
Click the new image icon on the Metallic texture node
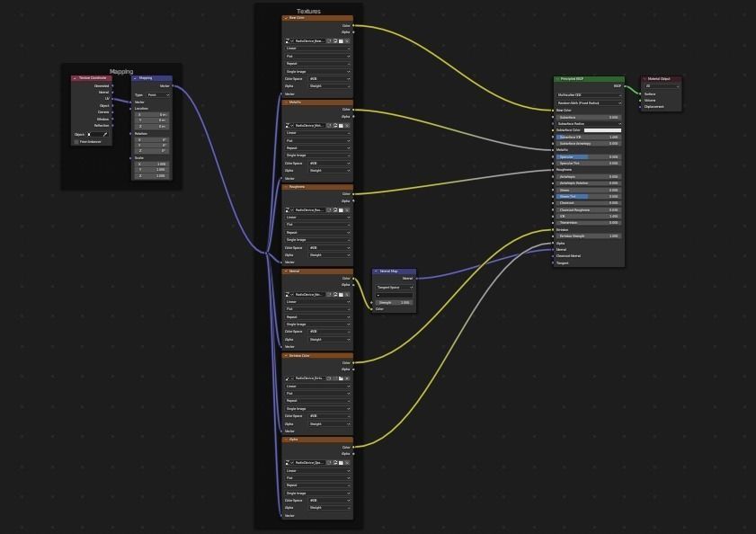point(335,126)
